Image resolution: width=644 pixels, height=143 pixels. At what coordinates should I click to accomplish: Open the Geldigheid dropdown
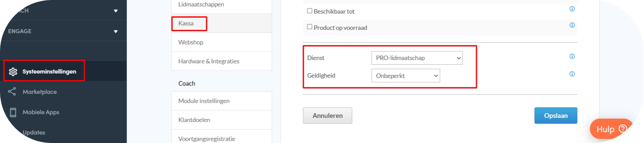(406, 76)
